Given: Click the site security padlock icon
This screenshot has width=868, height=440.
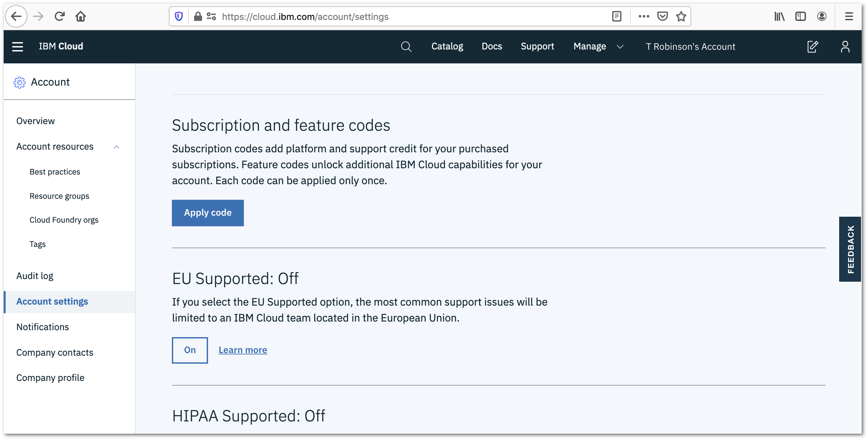Looking at the screenshot, I should click(x=198, y=16).
